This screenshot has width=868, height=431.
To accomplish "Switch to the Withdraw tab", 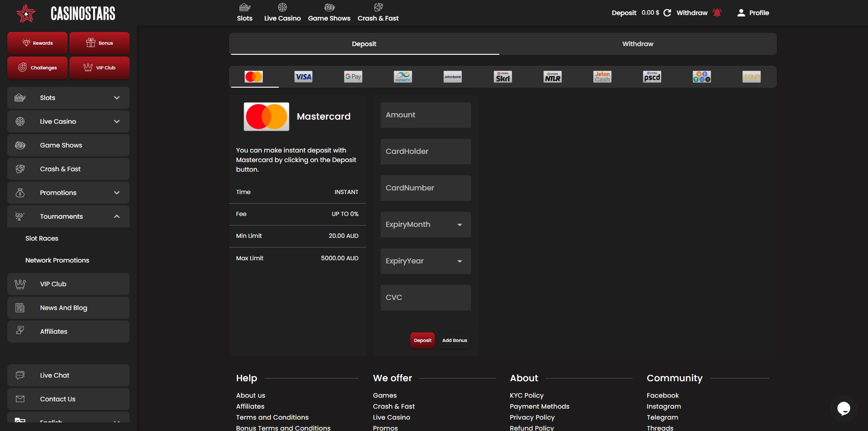I will point(638,44).
